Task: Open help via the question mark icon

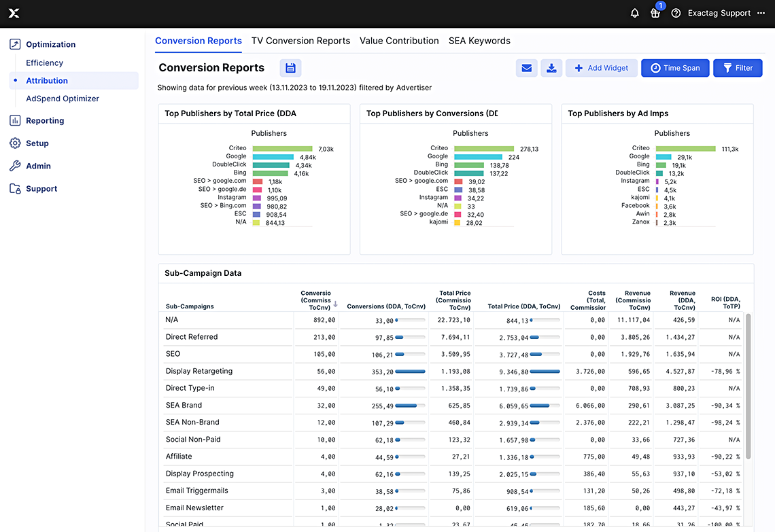Action: click(675, 13)
